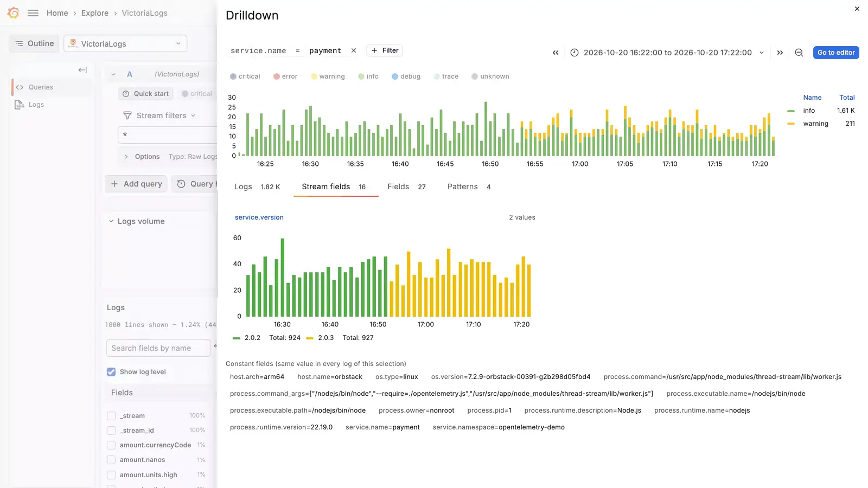Viewport: 868px width, 488px height.
Task: Toggle the critical level filter
Action: [x=245, y=76]
